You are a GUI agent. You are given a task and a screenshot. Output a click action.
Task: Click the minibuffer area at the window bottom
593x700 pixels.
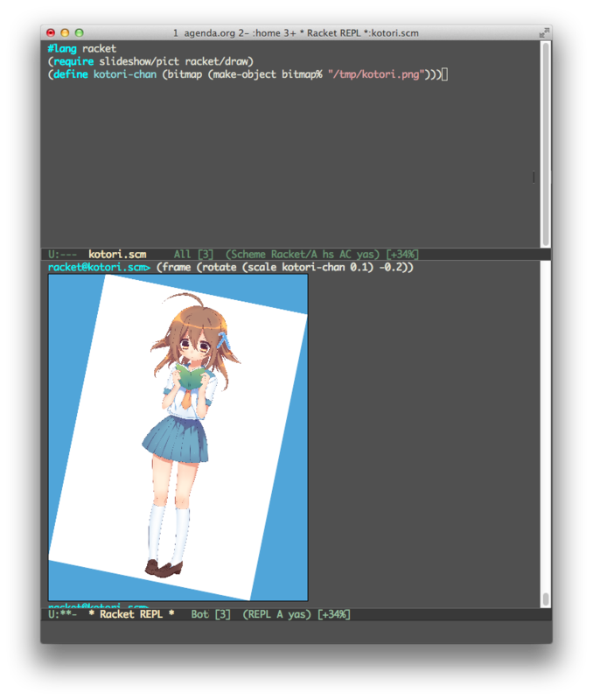[296, 632]
